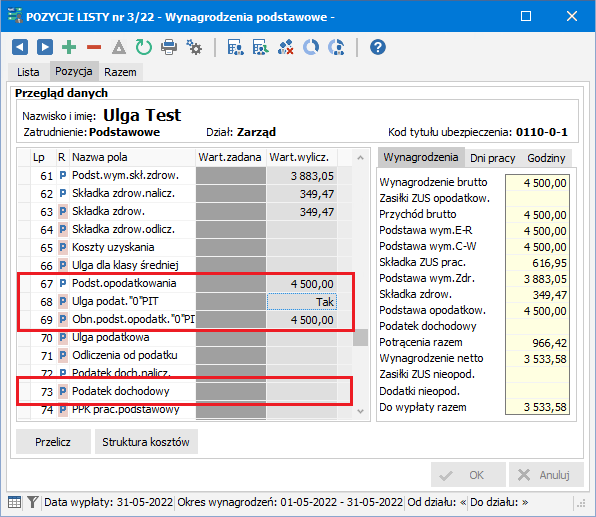The height and width of the screenshot is (517, 596).
Task: Open settings with the gears icon
Action: pos(194,48)
